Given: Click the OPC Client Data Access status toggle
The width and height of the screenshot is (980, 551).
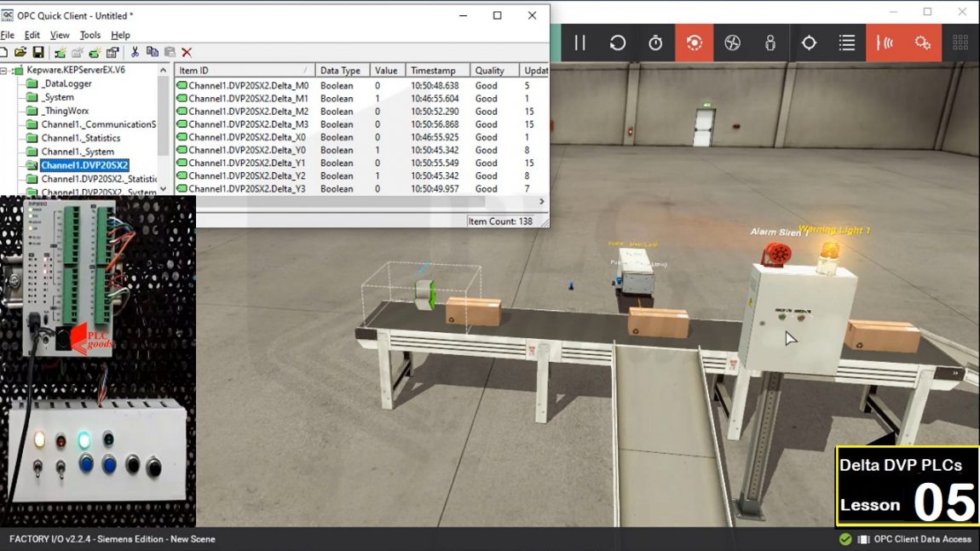Looking at the screenshot, I should (x=846, y=539).
